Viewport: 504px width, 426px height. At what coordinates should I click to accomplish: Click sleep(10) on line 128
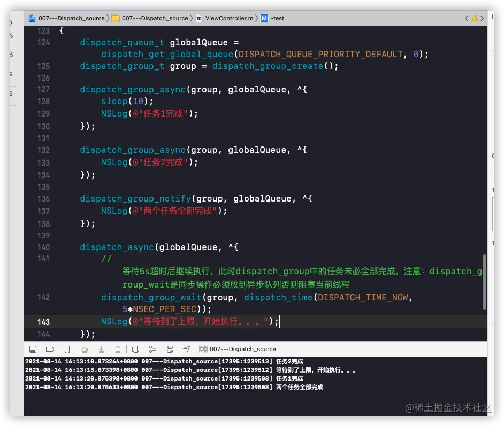[x=125, y=102]
